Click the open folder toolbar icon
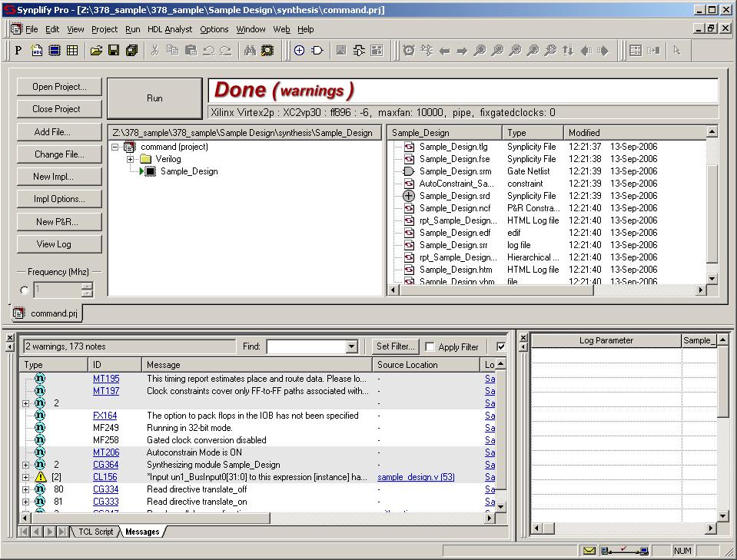The height and width of the screenshot is (560, 737). (96, 50)
